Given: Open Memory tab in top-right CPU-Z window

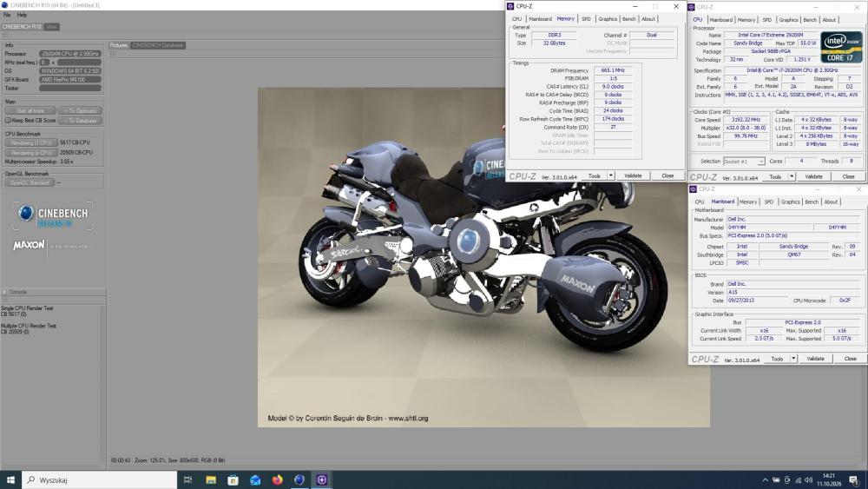Looking at the screenshot, I should (x=746, y=19).
